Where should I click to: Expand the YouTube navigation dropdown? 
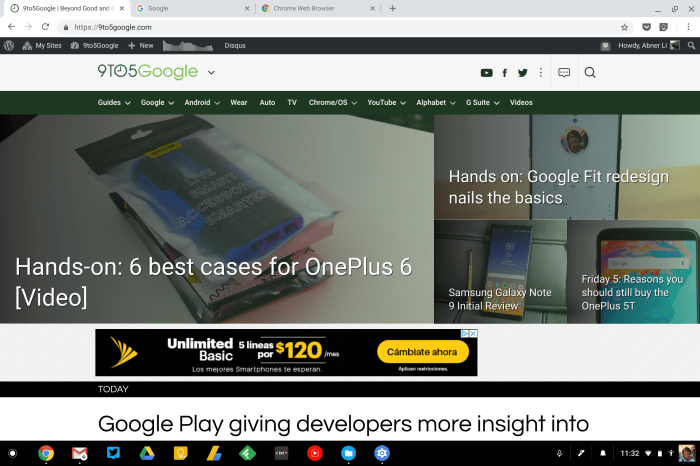pos(386,102)
